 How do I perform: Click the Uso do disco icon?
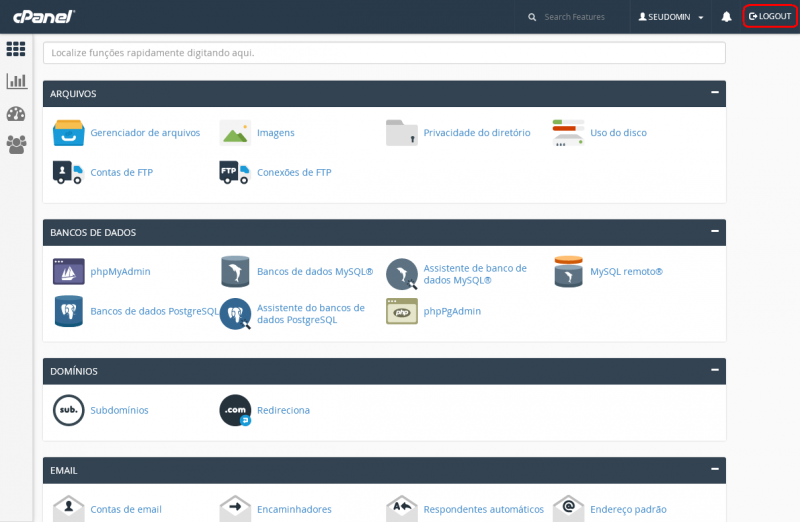pos(568,133)
